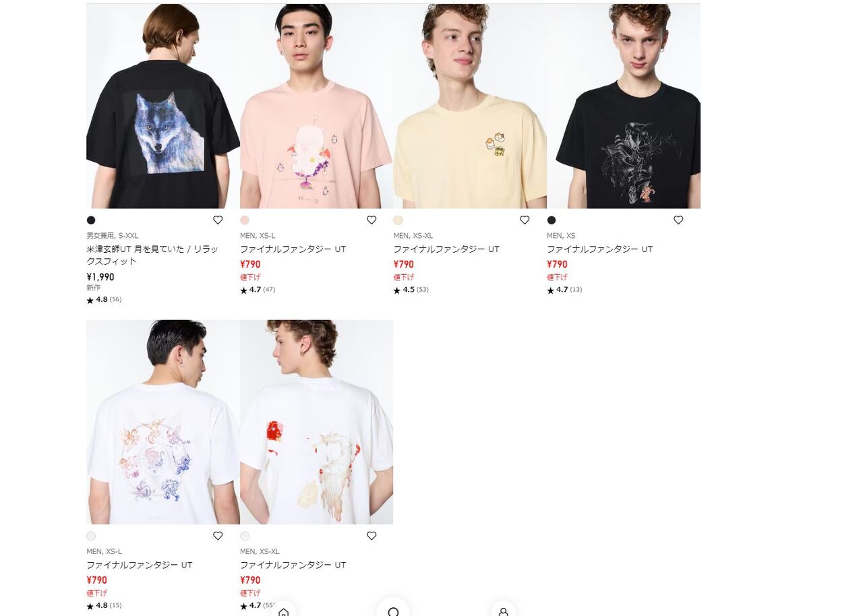View the black wolf print shirt photo
863x616 pixels.
tap(163, 106)
